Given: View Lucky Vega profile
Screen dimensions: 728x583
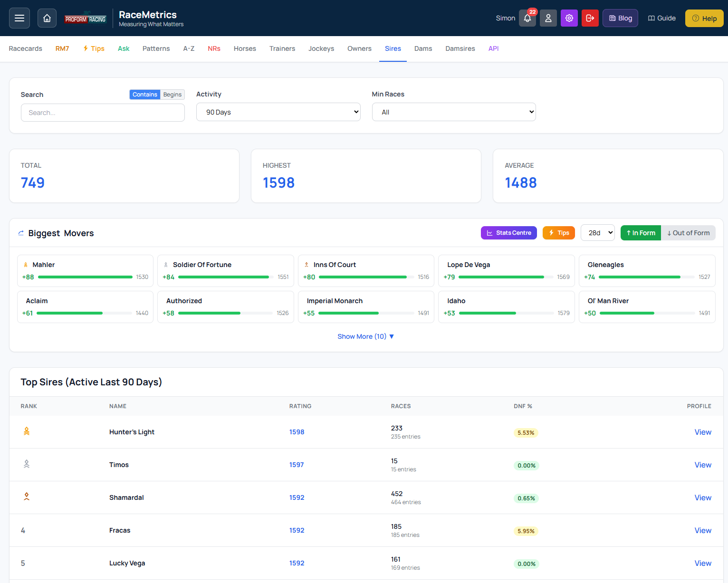Looking at the screenshot, I should [x=703, y=563].
